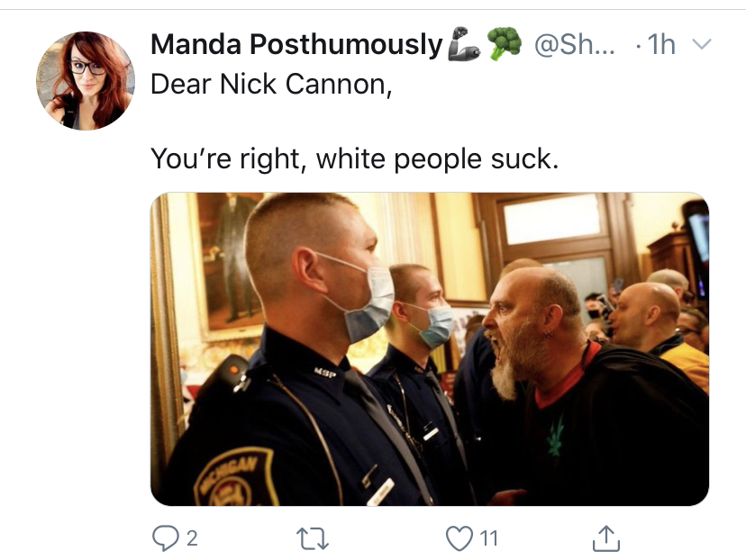Click the reply speech bubble icon

tap(165, 538)
